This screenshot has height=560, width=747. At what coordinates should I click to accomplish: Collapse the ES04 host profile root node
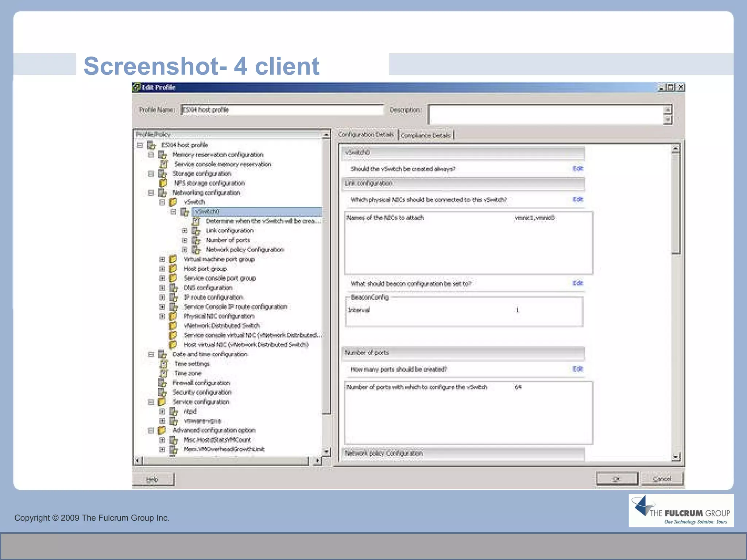click(x=140, y=145)
